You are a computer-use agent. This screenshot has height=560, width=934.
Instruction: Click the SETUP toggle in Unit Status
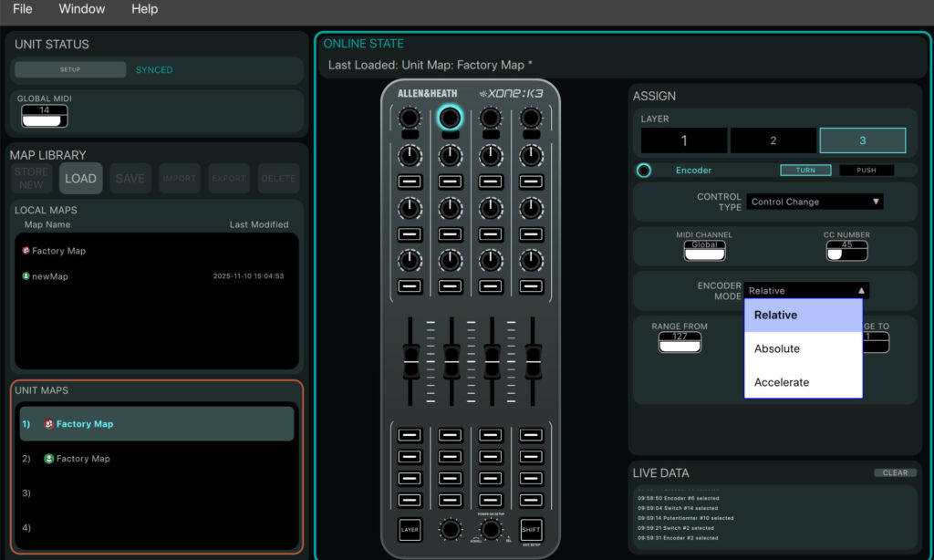click(x=68, y=68)
